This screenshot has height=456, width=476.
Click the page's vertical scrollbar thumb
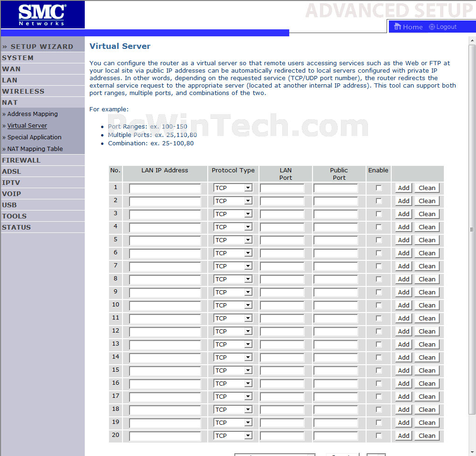point(472,230)
